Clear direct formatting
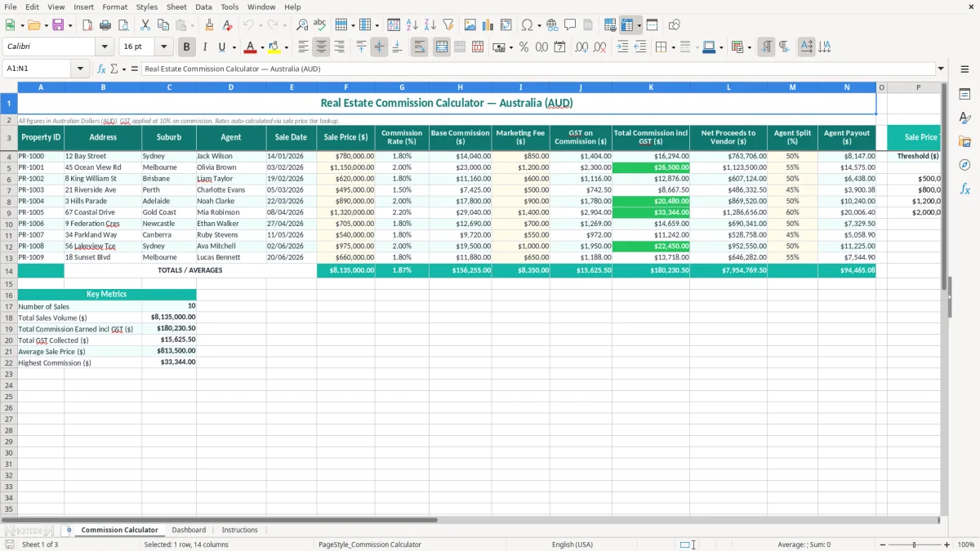Viewport: 980px width, 551px height. pyautogui.click(x=226, y=25)
